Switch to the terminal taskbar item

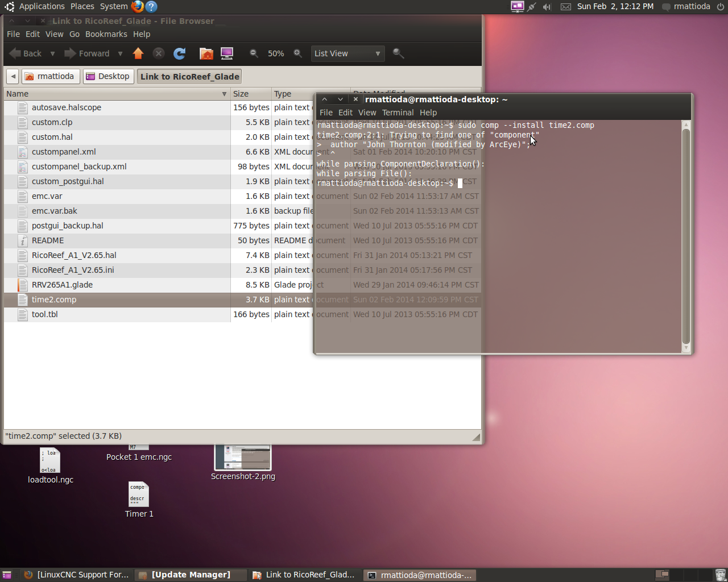[x=420, y=575]
